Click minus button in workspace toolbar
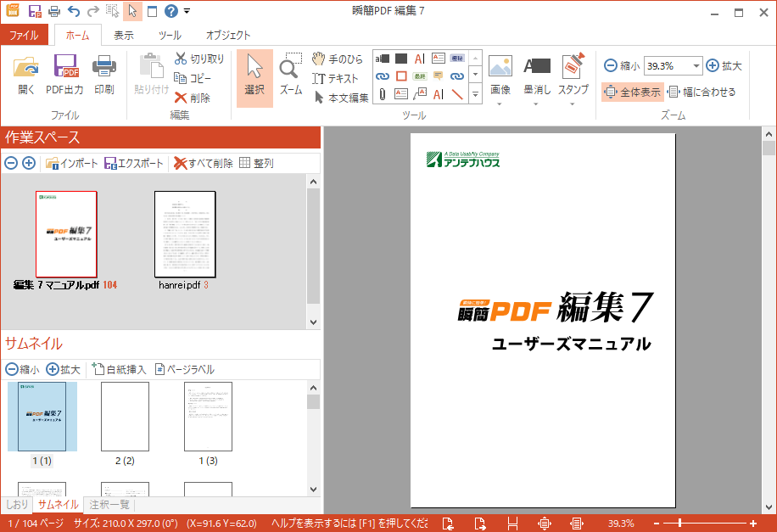 [11, 163]
